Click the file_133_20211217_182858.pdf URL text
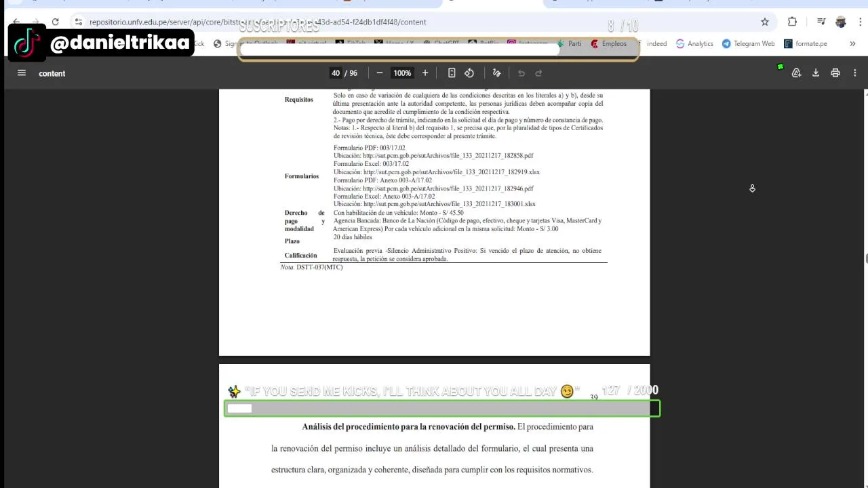 click(x=448, y=156)
